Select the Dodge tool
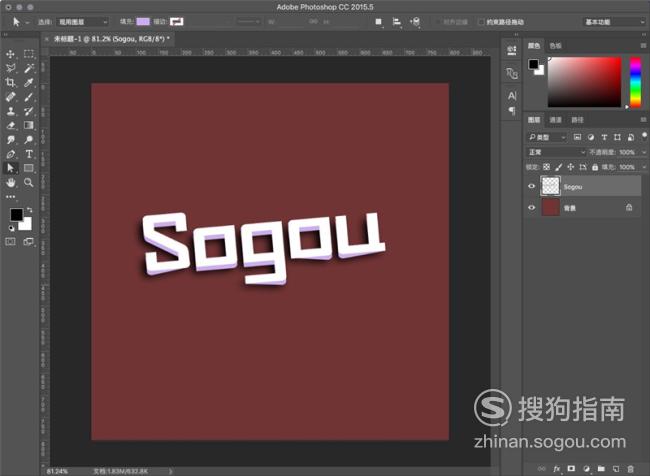The image size is (650, 476). 29,140
